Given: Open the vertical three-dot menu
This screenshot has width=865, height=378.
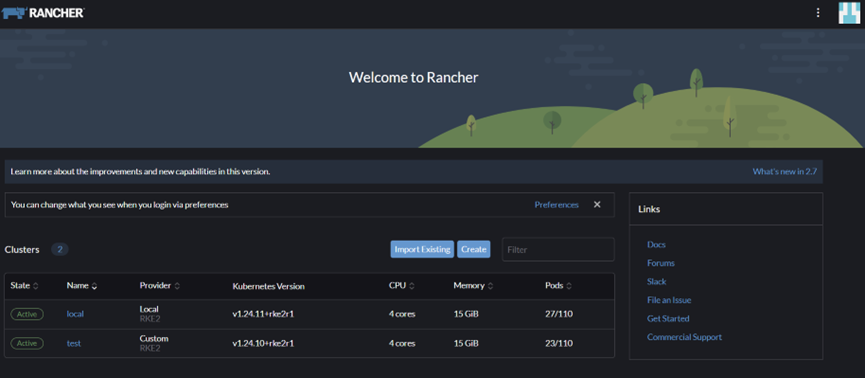Looking at the screenshot, I should pos(818,13).
